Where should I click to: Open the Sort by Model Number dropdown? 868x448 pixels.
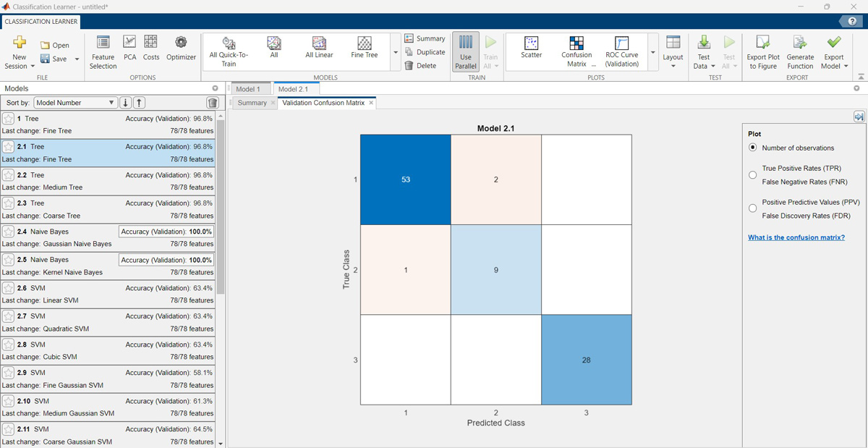75,102
